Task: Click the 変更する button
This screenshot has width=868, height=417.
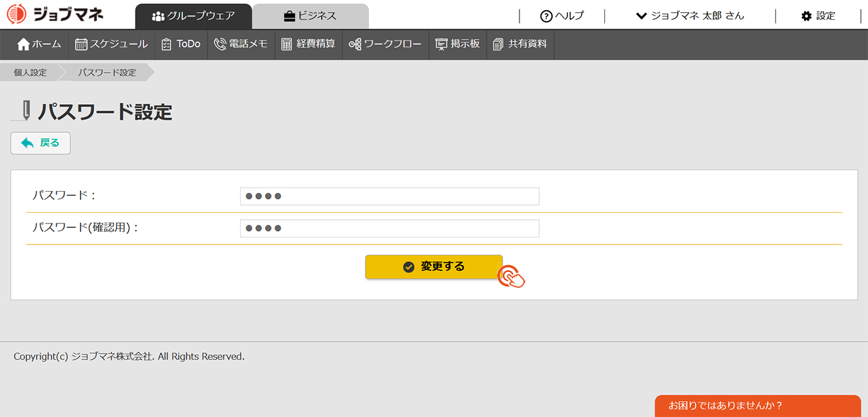Action: tap(434, 267)
